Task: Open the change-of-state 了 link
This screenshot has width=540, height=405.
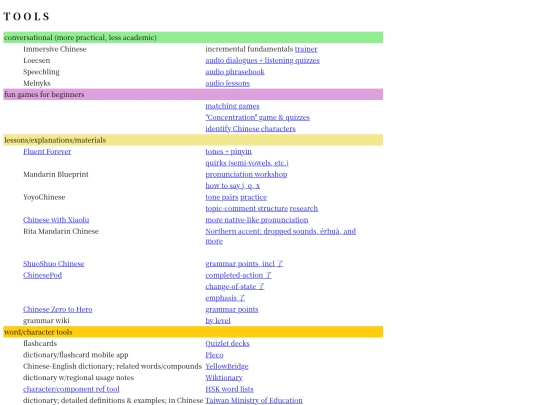Action: (235, 287)
